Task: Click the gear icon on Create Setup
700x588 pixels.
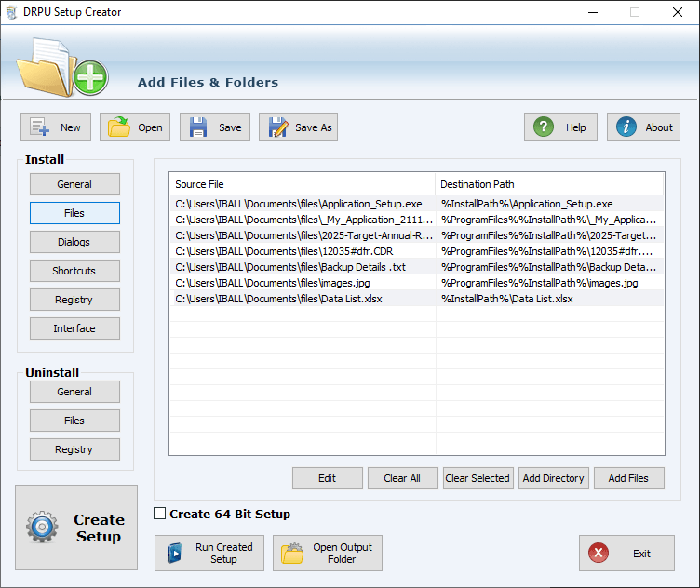Action: [42, 527]
